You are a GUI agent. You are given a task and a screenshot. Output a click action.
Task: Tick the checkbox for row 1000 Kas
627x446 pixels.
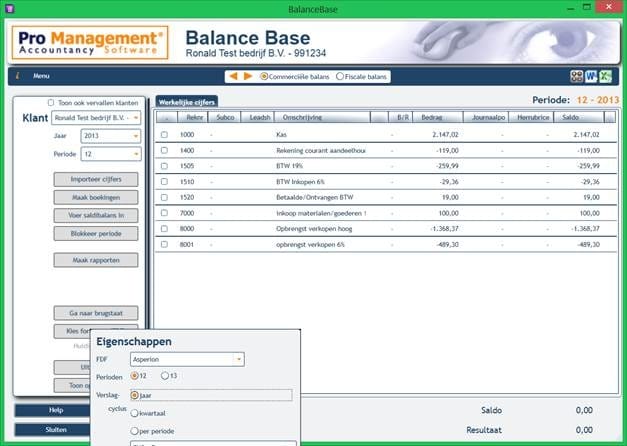[164, 135]
